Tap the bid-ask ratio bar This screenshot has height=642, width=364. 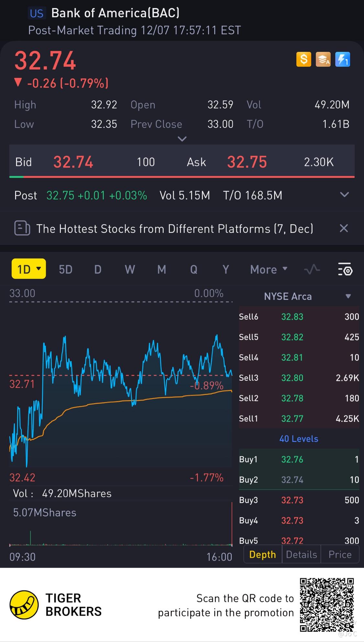coord(182,177)
